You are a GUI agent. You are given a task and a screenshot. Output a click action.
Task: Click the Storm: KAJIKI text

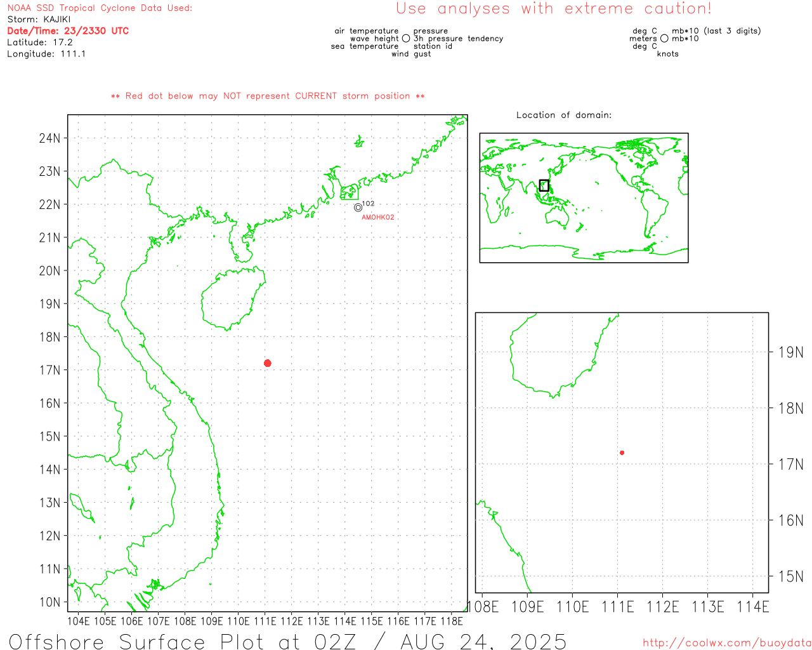(x=39, y=20)
